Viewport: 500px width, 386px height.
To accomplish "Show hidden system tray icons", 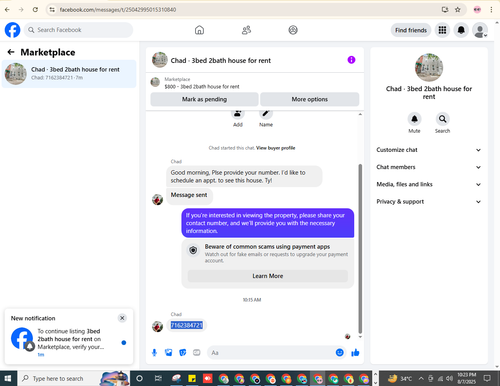I will coord(421,379).
